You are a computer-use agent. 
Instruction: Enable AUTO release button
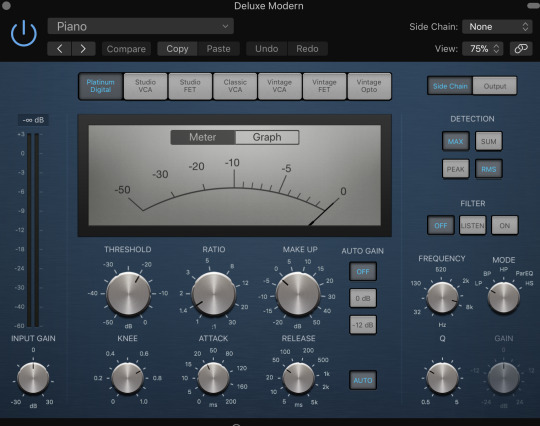tap(363, 380)
